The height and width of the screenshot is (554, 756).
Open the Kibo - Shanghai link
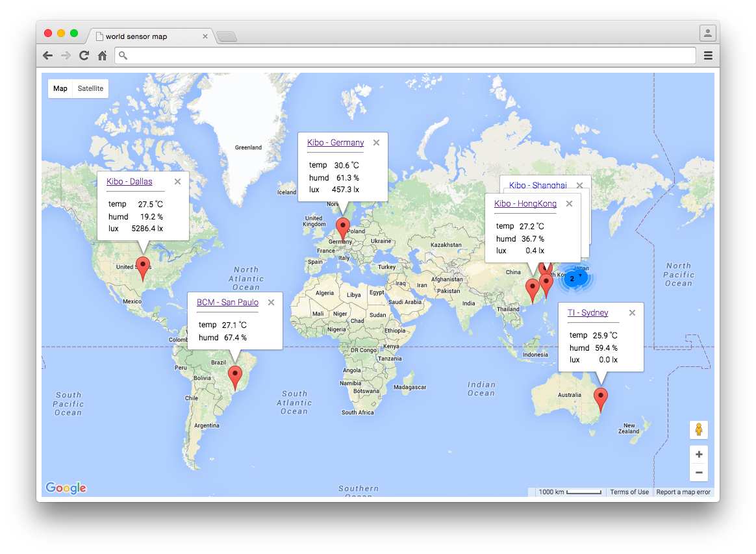pos(538,185)
